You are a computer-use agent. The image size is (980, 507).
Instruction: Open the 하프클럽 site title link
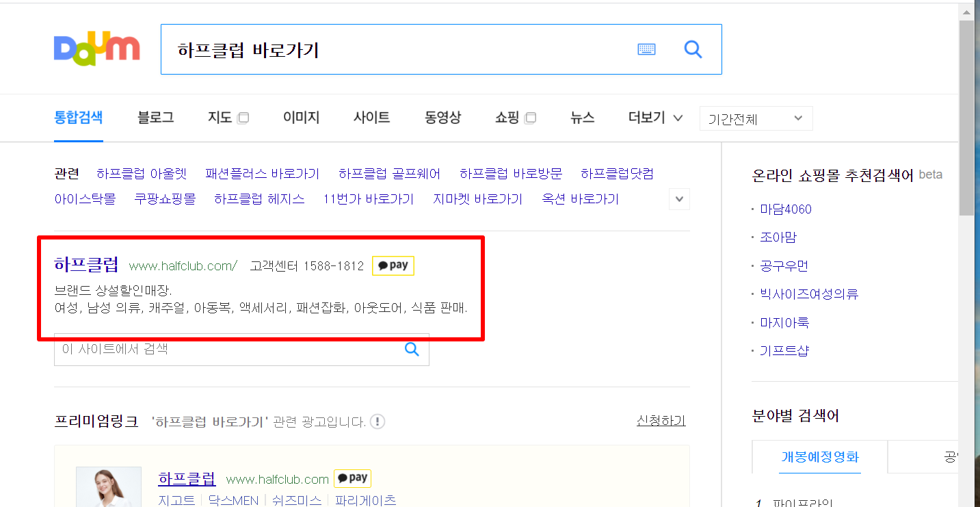86,265
